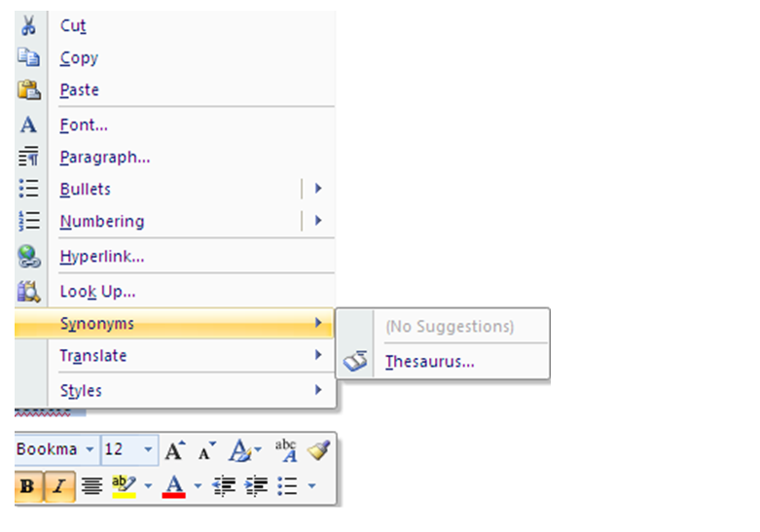Select the Format Painter brush

pos(318,449)
